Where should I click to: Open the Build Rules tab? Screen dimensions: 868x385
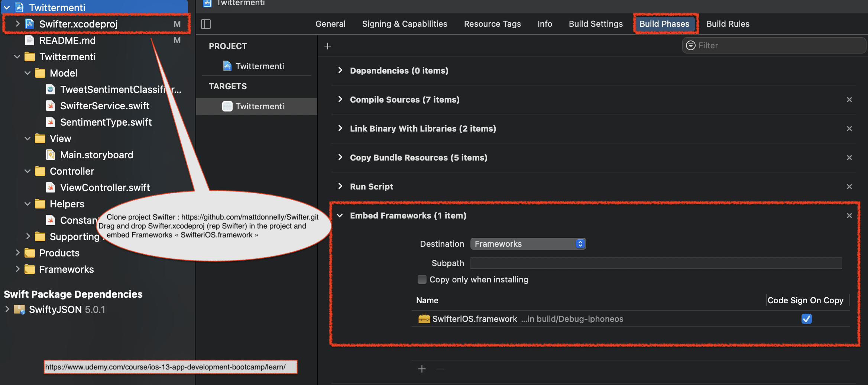tap(728, 24)
